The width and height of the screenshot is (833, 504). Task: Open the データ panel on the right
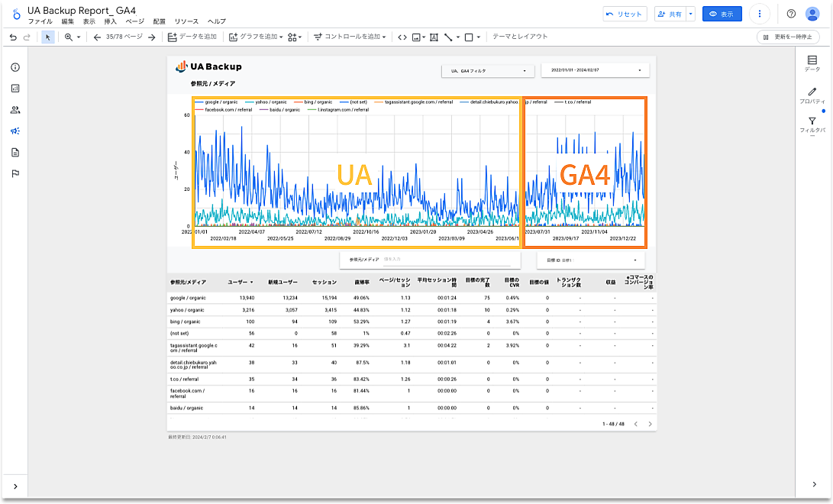point(812,63)
